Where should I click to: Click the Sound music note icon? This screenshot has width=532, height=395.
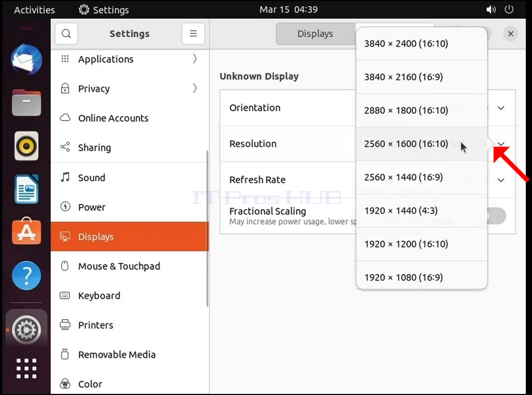[65, 177]
